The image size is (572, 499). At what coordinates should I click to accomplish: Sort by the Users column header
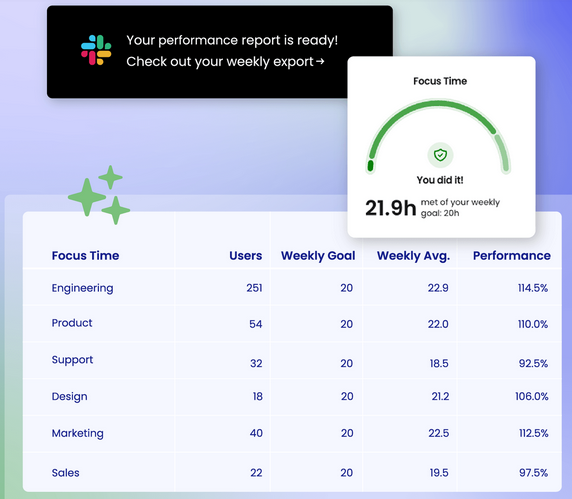[x=246, y=256]
